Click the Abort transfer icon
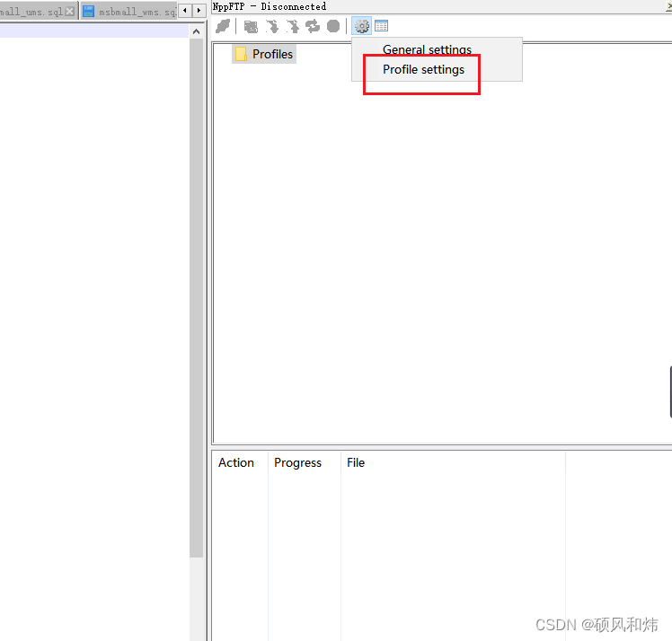The height and width of the screenshot is (641, 672). click(333, 27)
